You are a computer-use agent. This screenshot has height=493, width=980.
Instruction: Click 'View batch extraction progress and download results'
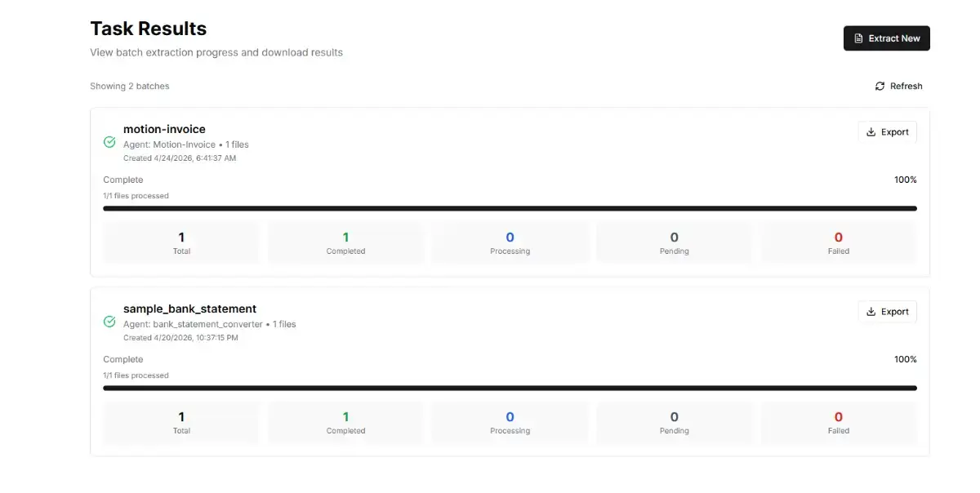216,52
